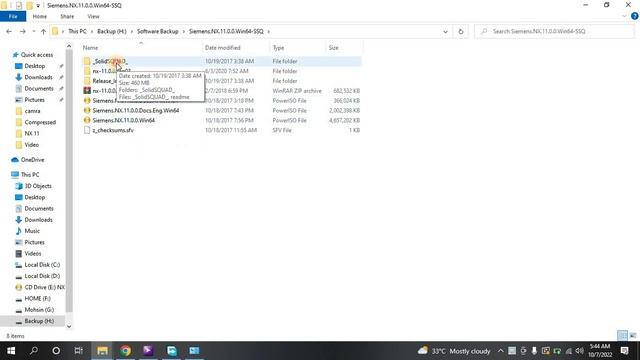The width and height of the screenshot is (640, 360).
Task: Select z_checksums.sfv file
Action: tap(113, 130)
